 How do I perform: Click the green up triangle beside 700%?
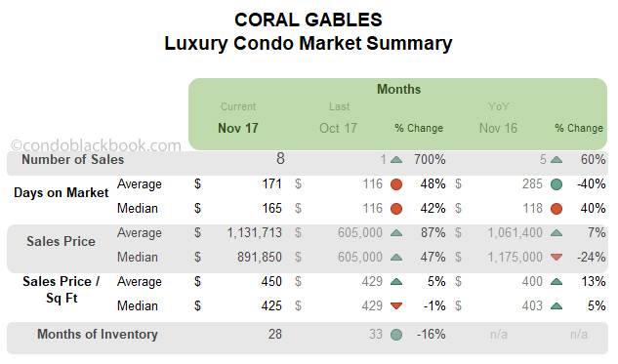click(x=396, y=160)
